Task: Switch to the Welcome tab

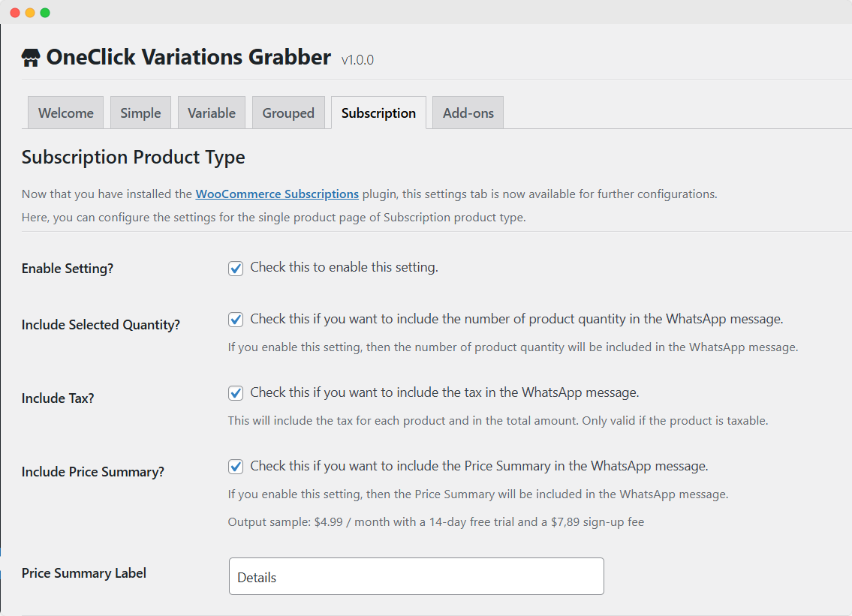Action: tap(65, 112)
